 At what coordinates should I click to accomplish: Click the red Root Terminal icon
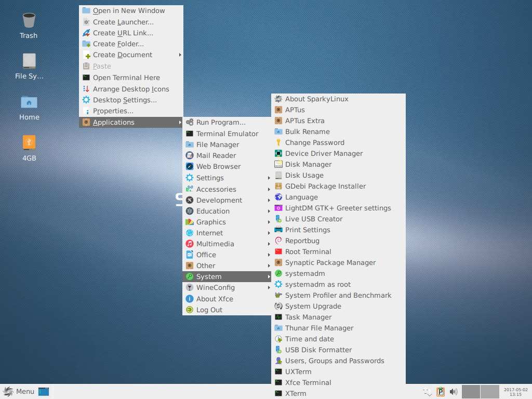(x=278, y=252)
